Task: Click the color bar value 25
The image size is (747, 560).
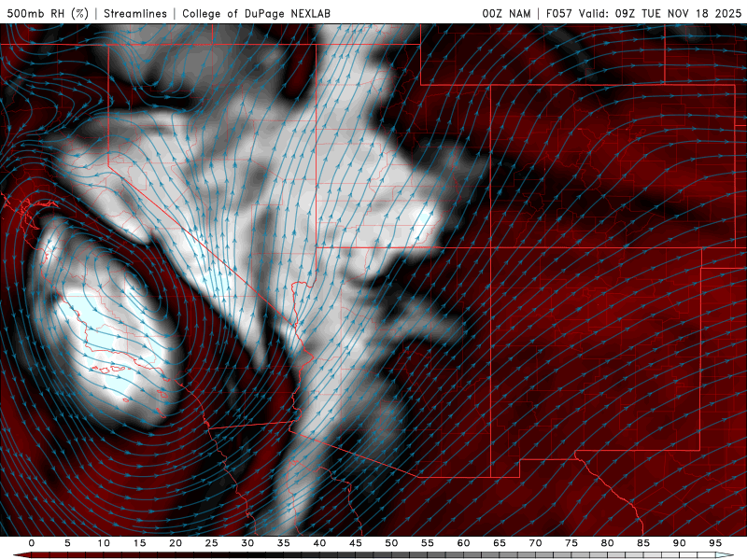Action: [x=212, y=543]
